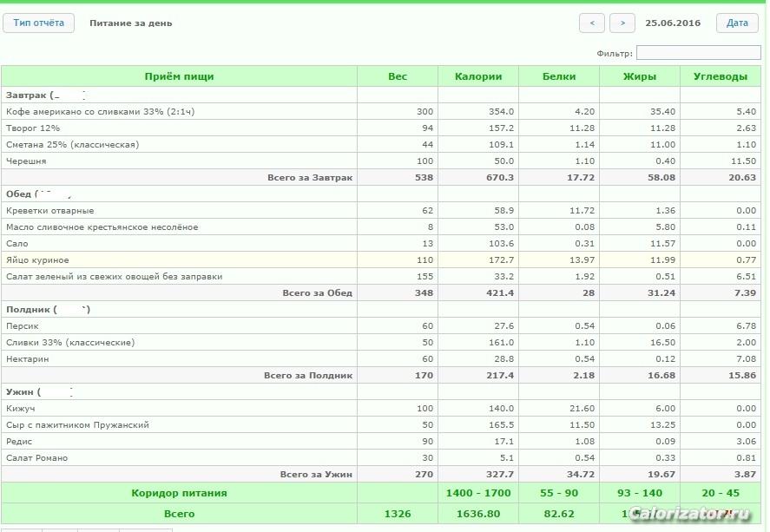
Task: Select the Кижуч food row
Action: [381, 408]
